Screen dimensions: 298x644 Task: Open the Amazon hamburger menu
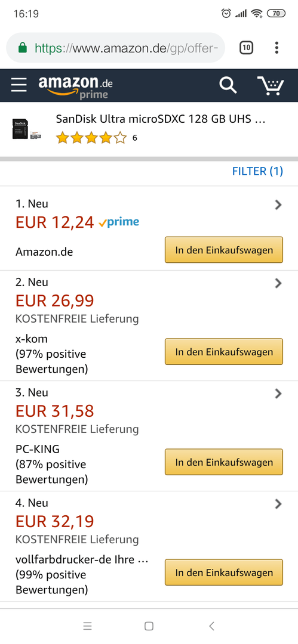pos(19,85)
